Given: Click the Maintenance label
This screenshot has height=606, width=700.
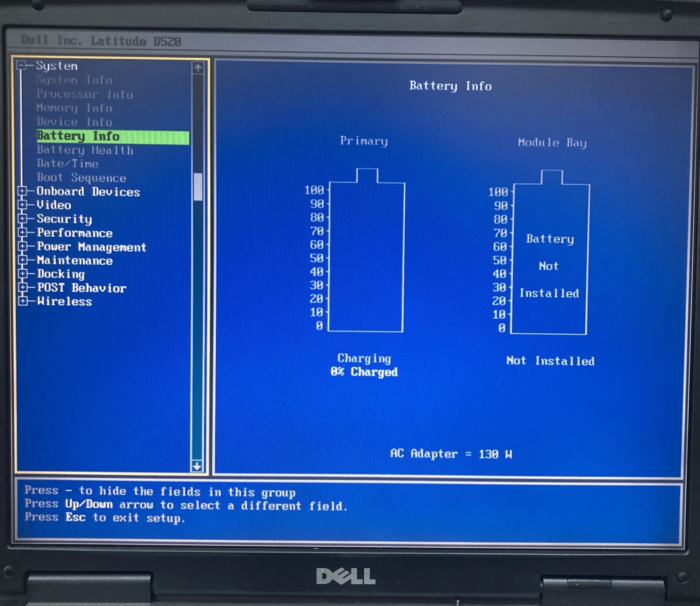Looking at the screenshot, I should (x=75, y=260).
